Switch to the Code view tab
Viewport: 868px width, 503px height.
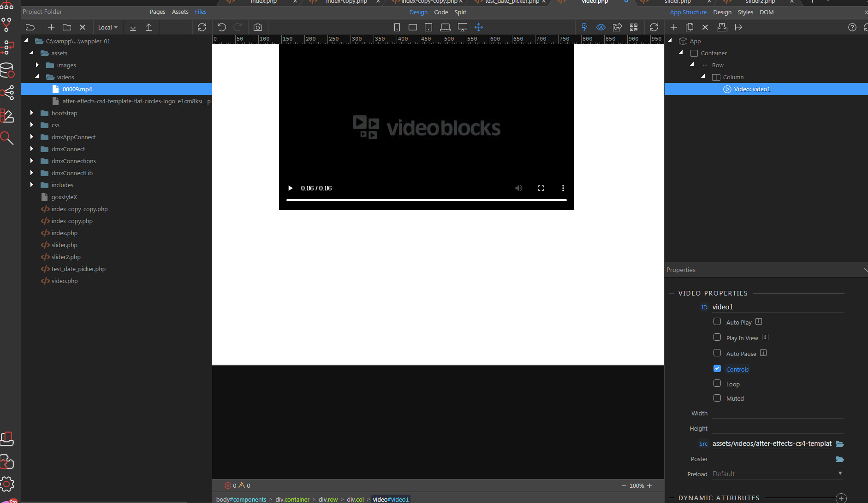point(441,12)
